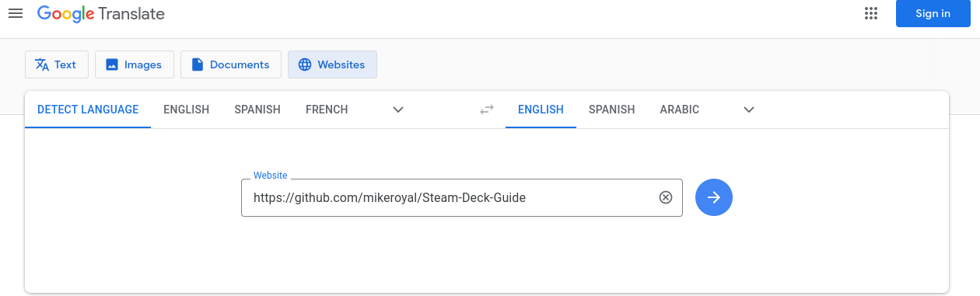This screenshot has width=980, height=296.
Task: Click the Sign in button
Action: [x=933, y=13]
